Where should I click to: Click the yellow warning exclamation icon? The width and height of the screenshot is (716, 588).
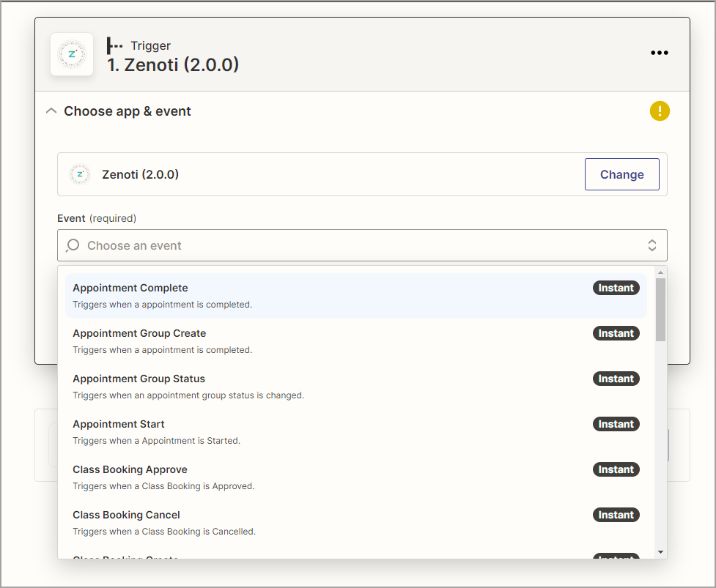660,111
